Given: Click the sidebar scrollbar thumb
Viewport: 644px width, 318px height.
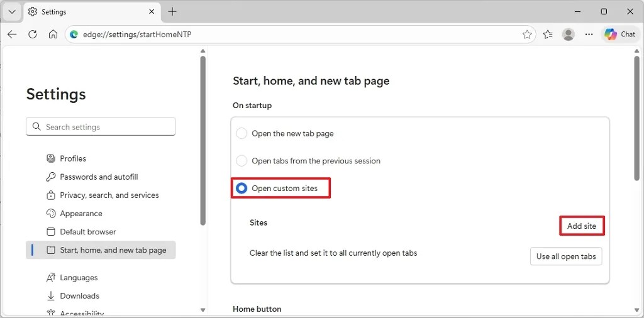Looking at the screenshot, I should [x=203, y=140].
